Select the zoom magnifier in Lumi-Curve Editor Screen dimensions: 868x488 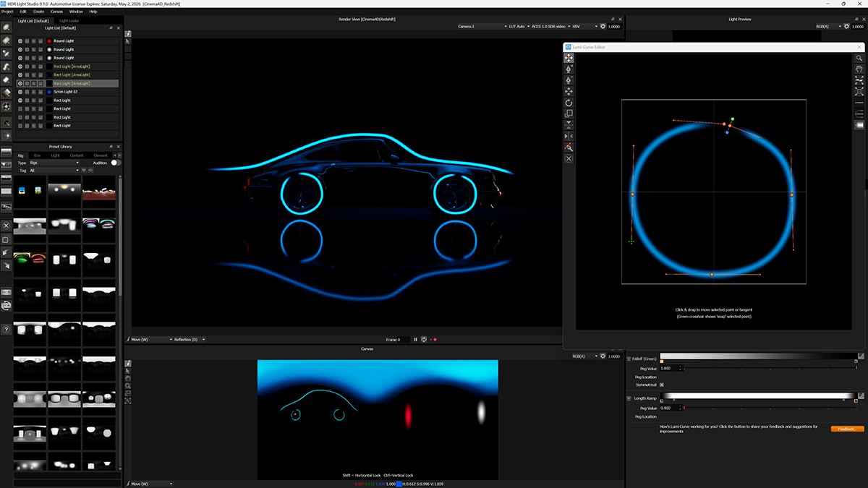(x=859, y=58)
